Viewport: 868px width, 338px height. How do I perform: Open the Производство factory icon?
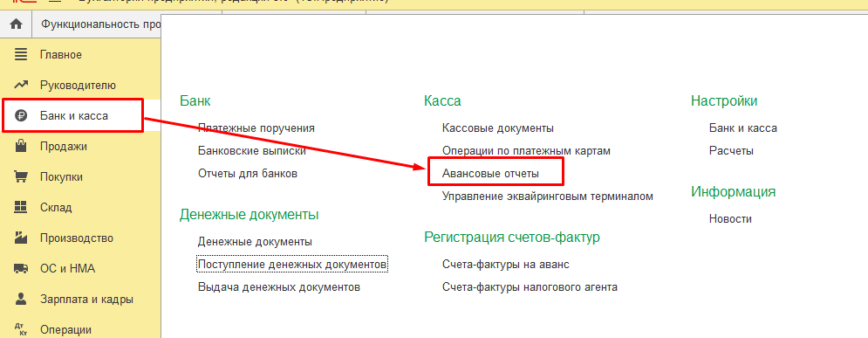click(x=20, y=238)
